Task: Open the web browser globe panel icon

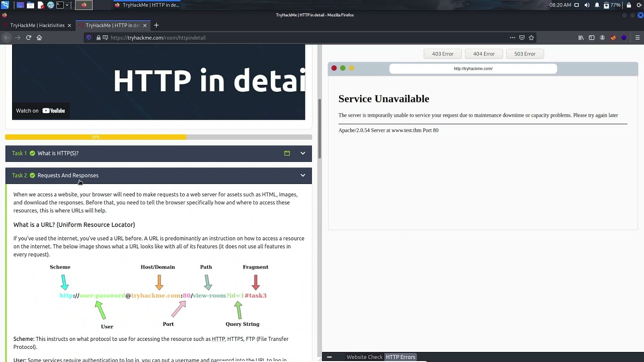Action: click(x=50, y=5)
